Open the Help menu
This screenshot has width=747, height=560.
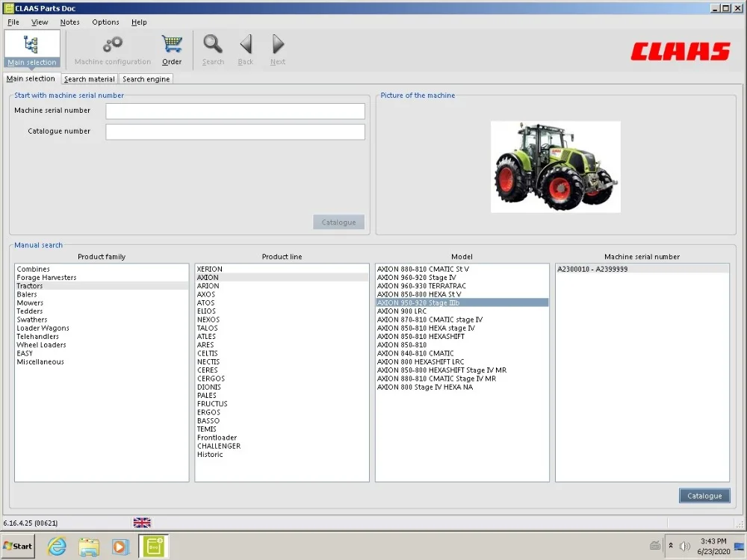(139, 22)
